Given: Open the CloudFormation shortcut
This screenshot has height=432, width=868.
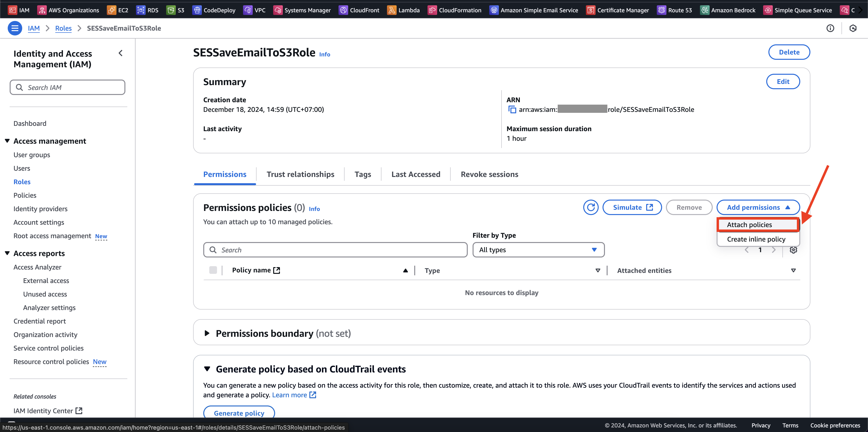Looking at the screenshot, I should (454, 10).
